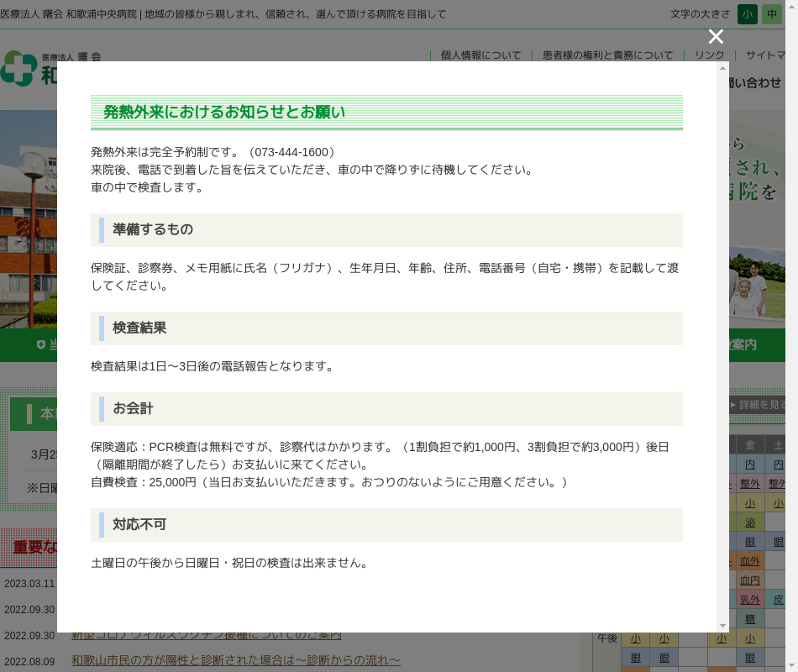
Task: Select the 泌 cell in Friday's schedule
Action: click(750, 522)
